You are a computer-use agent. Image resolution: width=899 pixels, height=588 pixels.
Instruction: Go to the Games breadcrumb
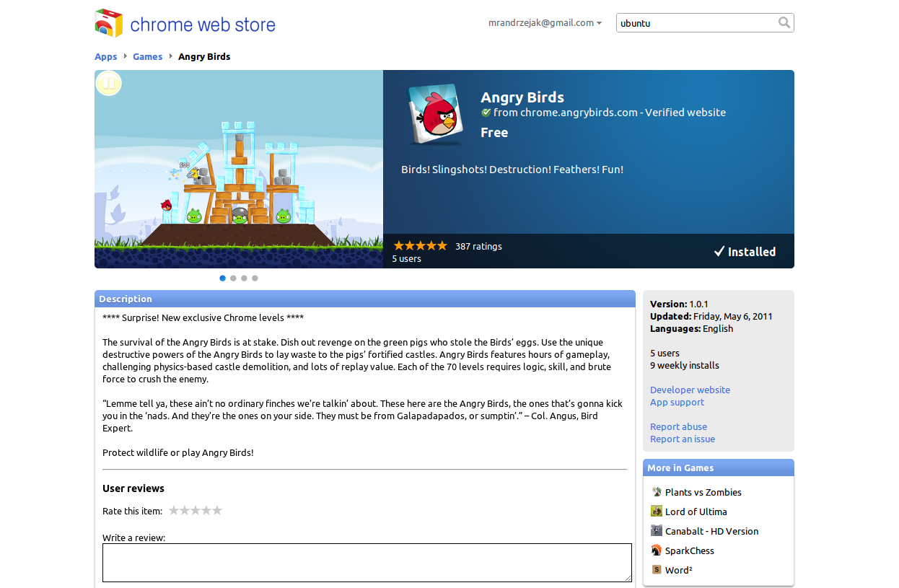coord(148,57)
